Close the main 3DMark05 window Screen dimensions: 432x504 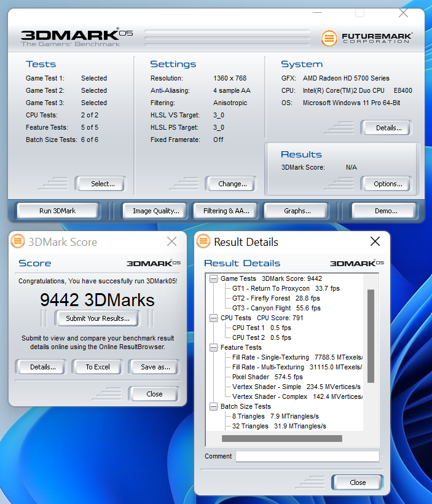point(403,13)
